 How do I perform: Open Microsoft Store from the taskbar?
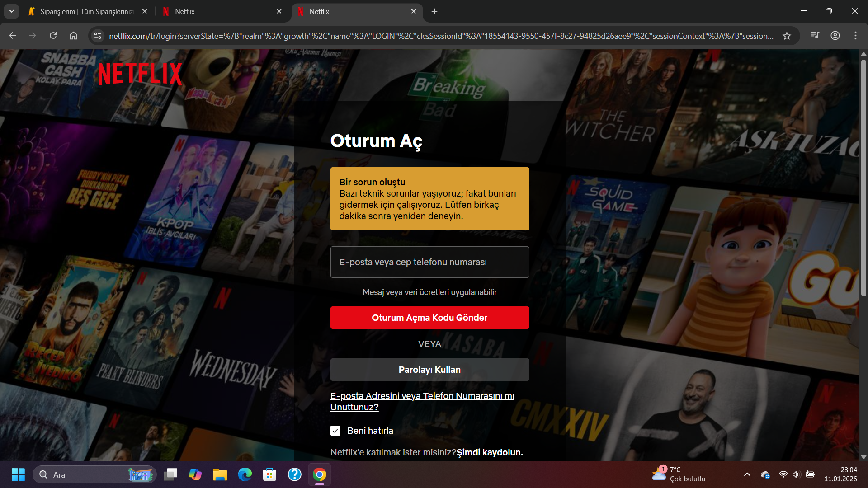click(270, 474)
